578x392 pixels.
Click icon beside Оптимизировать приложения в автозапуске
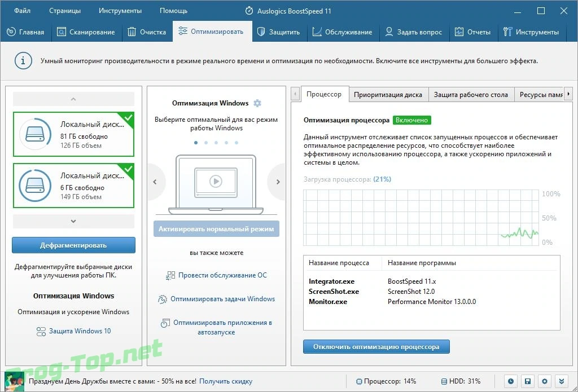[x=165, y=323]
